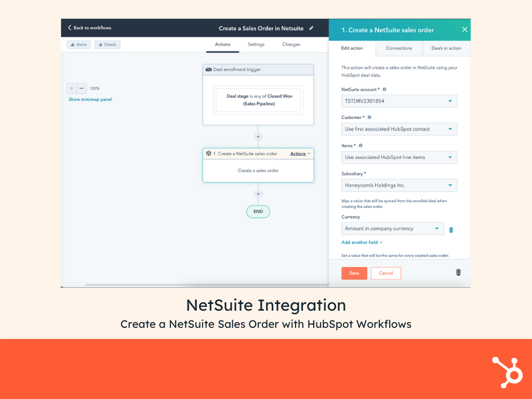
Task: Save the NetSuite sales order action
Action: 354,273
